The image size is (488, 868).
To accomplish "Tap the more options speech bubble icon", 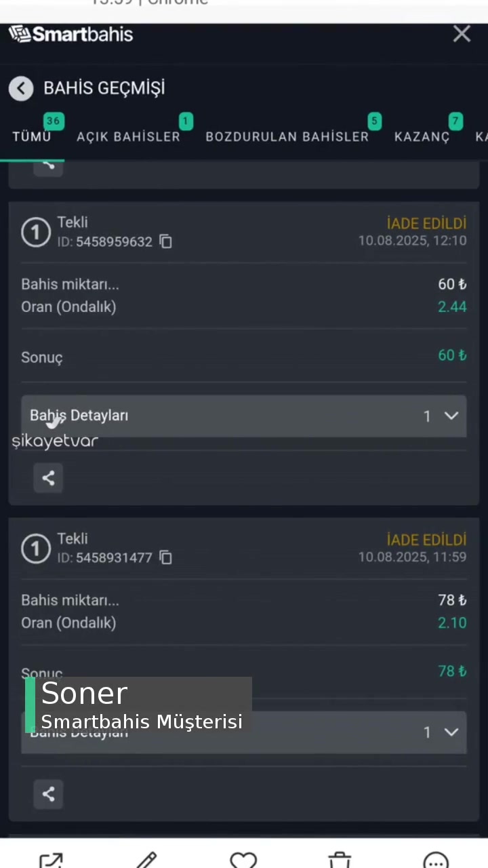I will (x=436, y=860).
